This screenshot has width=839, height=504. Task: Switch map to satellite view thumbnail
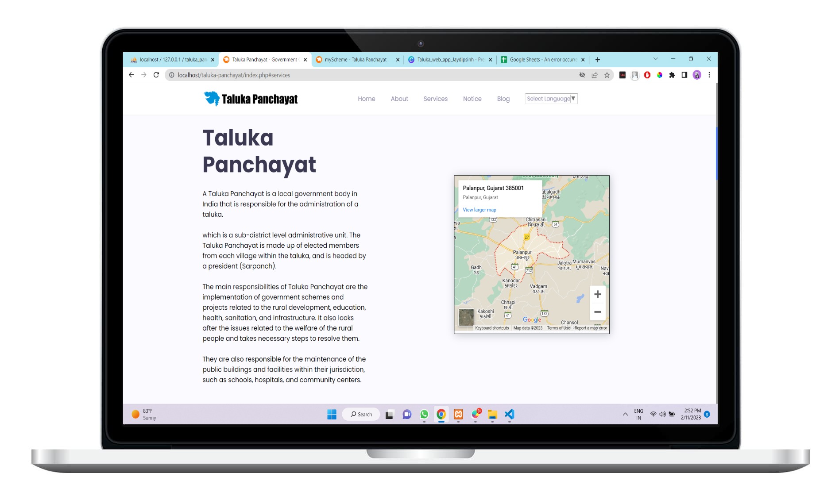tap(466, 317)
